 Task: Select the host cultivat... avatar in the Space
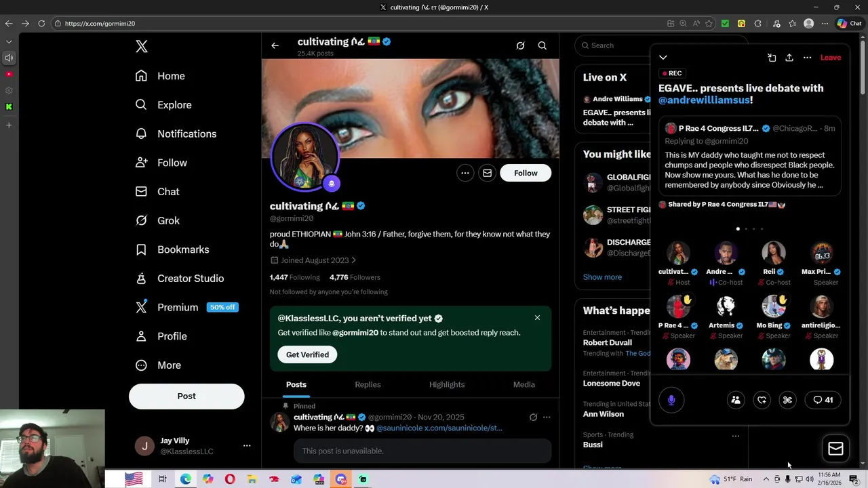pos(678,253)
